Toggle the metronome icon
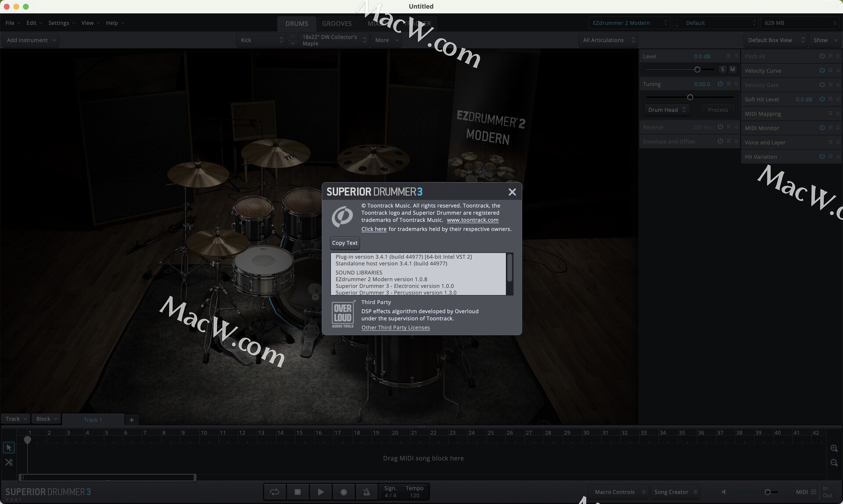The height and width of the screenshot is (504, 843). (367, 492)
